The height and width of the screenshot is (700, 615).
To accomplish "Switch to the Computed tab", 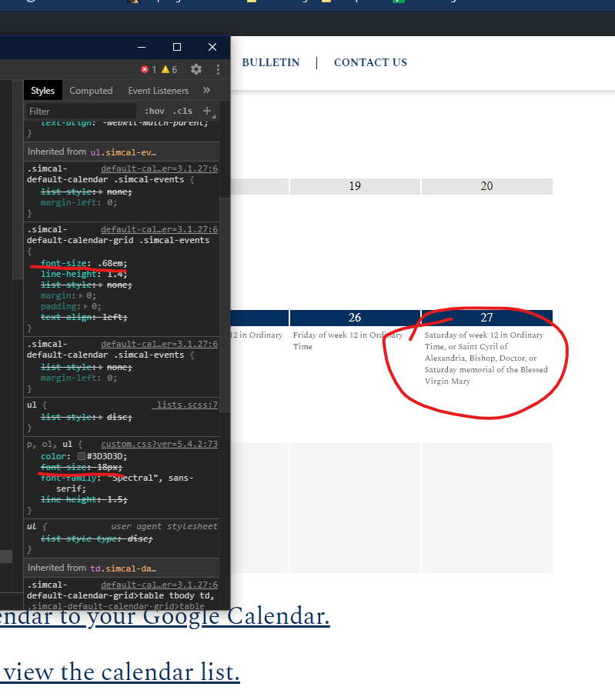I will click(91, 91).
